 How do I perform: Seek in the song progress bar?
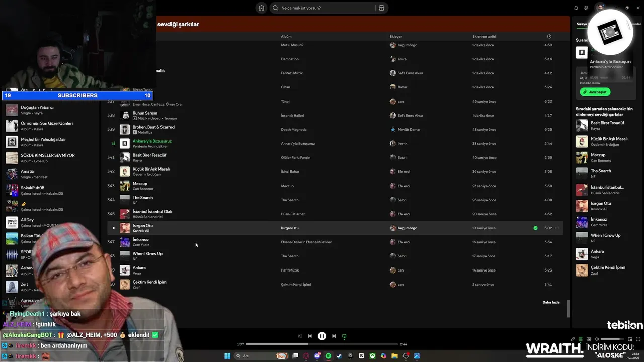coord(322,344)
